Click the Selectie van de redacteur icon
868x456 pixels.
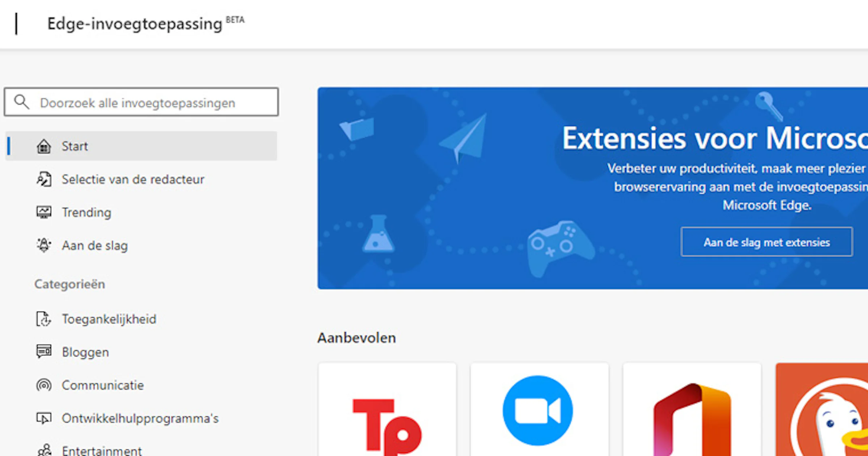(x=44, y=179)
